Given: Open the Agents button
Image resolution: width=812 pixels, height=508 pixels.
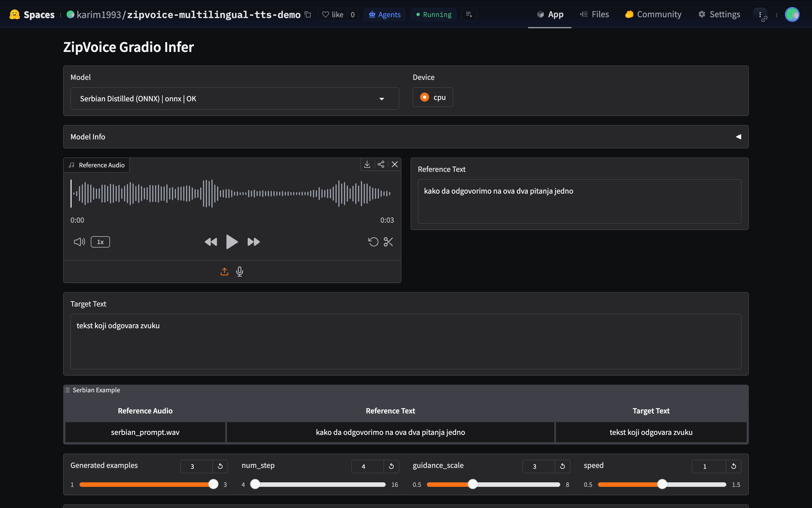Looking at the screenshot, I should pos(385,14).
